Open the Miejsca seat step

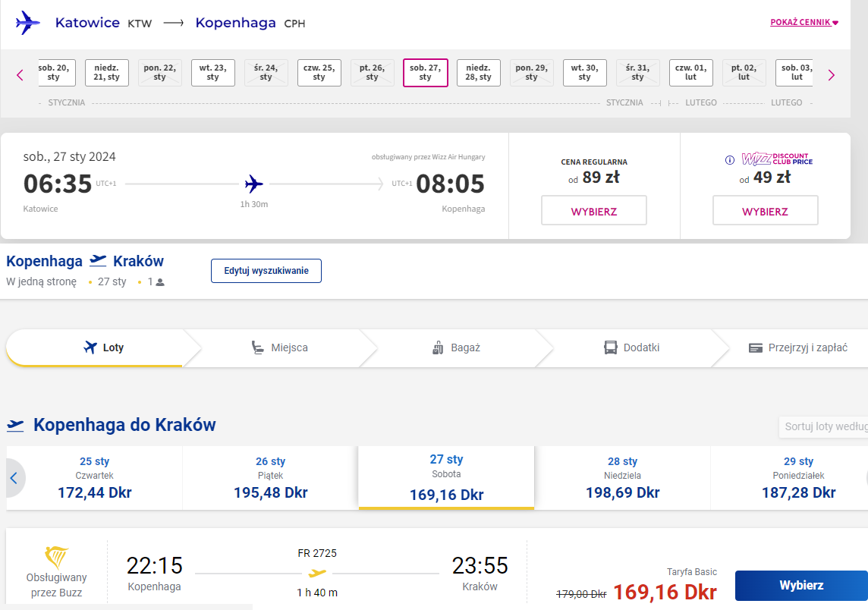(279, 347)
